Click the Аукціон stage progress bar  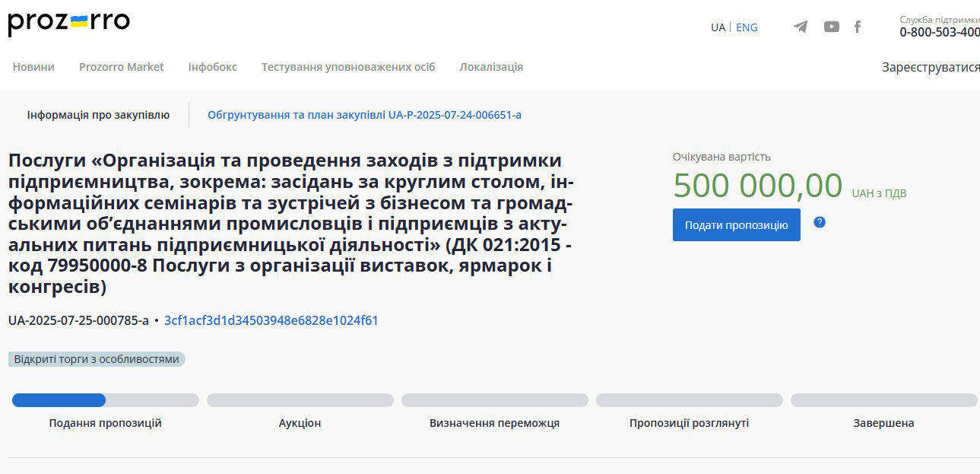[300, 400]
